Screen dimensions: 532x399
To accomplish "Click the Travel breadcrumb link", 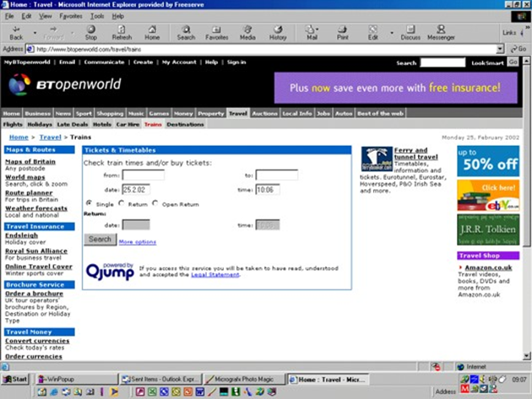I will pyautogui.click(x=50, y=137).
